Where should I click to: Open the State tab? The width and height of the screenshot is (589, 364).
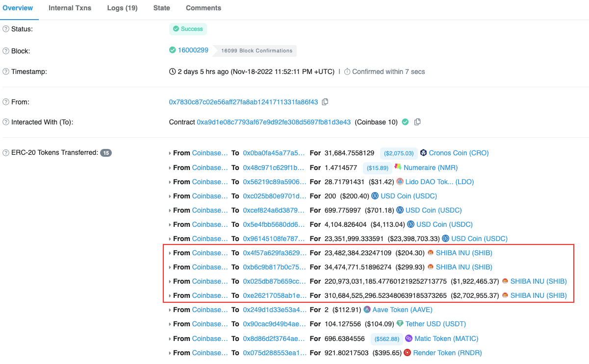[161, 8]
